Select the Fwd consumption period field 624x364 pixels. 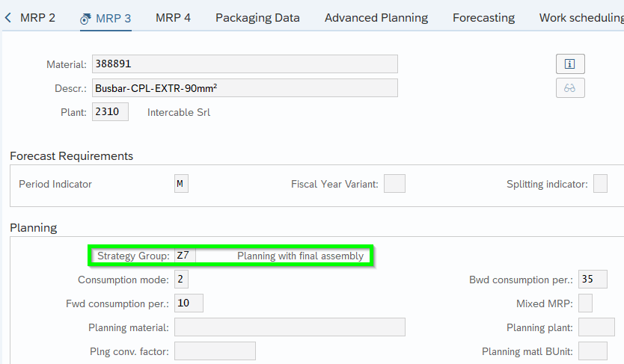[x=189, y=303]
